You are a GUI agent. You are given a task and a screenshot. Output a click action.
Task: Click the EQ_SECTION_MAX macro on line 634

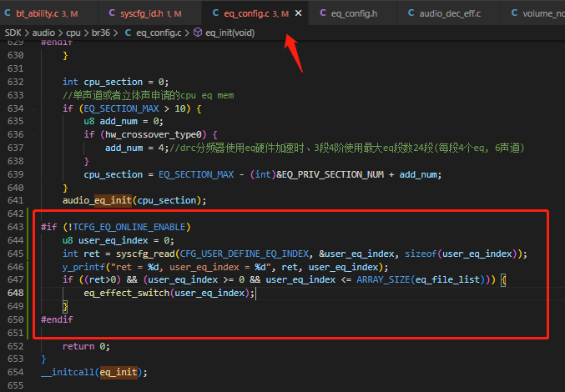pos(122,108)
